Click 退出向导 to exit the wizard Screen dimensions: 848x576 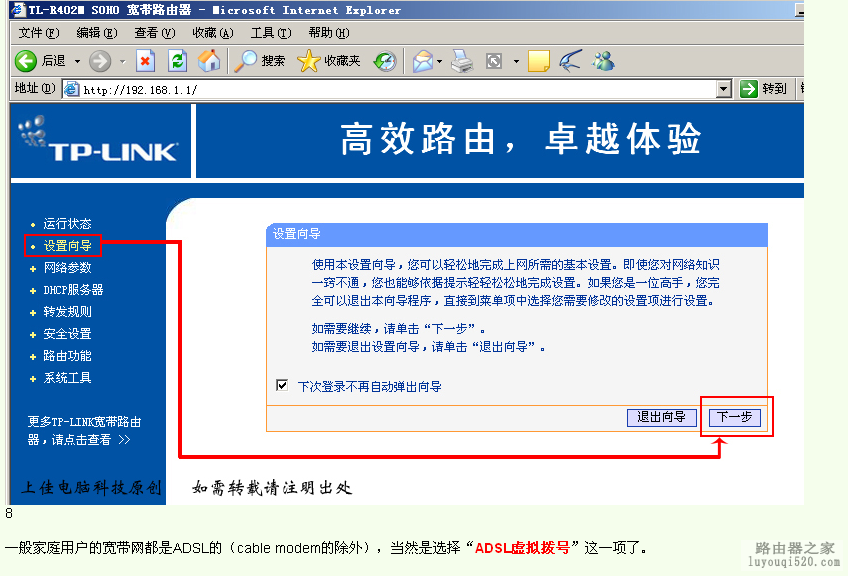(x=661, y=417)
